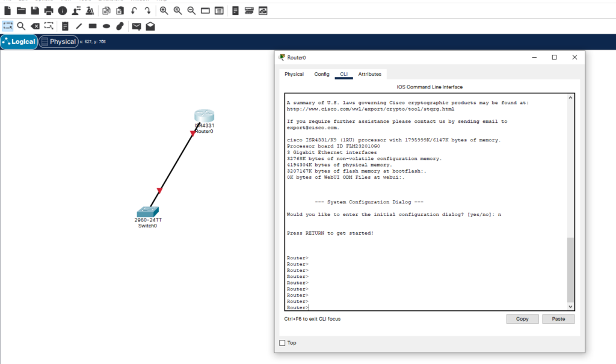Open the cloud image toolbar icon
This screenshot has height=364, width=616.
coord(263,11)
